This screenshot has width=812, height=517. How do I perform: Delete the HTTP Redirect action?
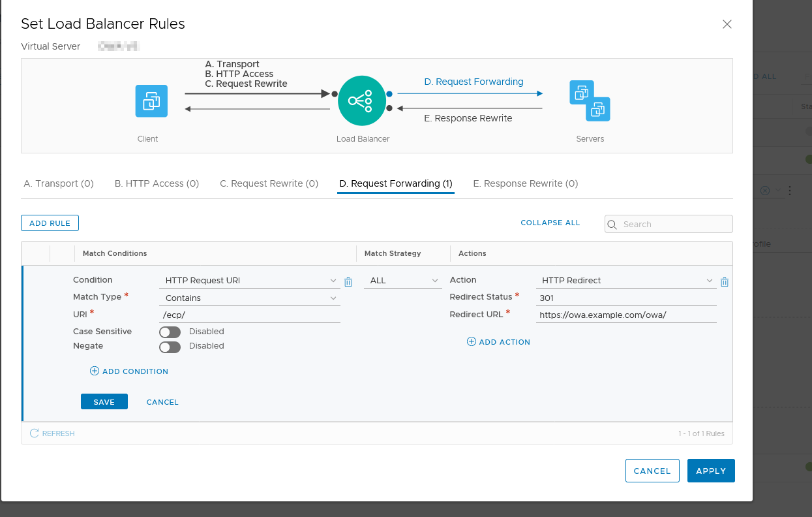[x=724, y=282]
